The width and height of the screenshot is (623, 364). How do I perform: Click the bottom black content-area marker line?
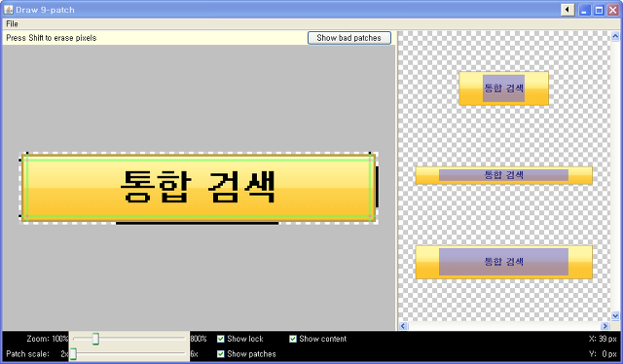(x=197, y=223)
